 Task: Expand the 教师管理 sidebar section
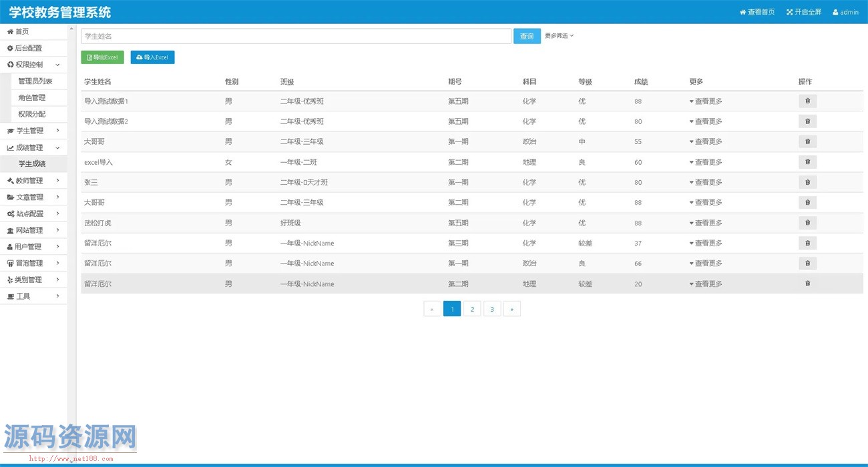click(x=33, y=181)
